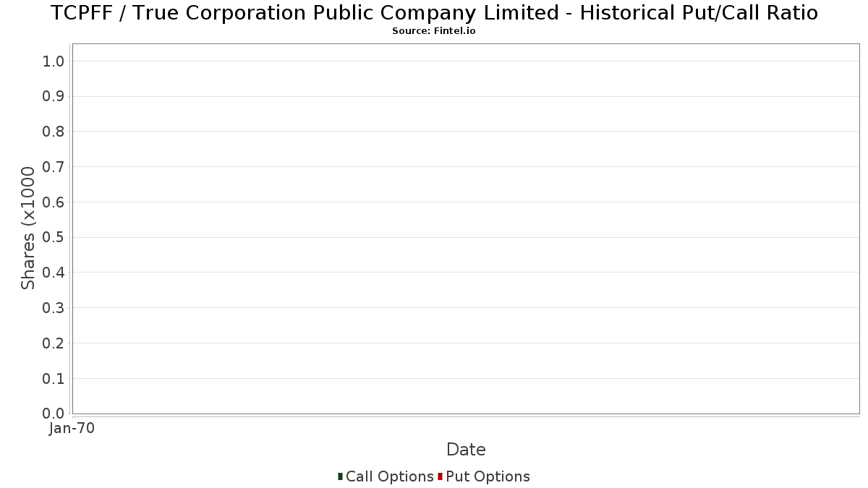Click the green Call Options legend swatch
This screenshot has height=488, width=868.
click(x=340, y=476)
